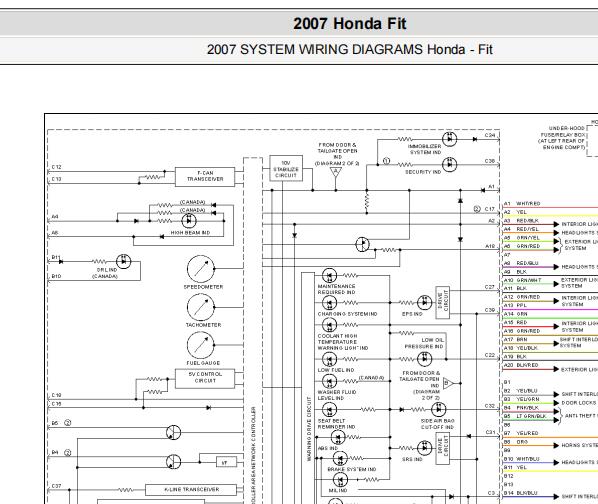Click the "A1 WHT/RED" wire label
This screenshot has height=504, width=598.
[522, 204]
